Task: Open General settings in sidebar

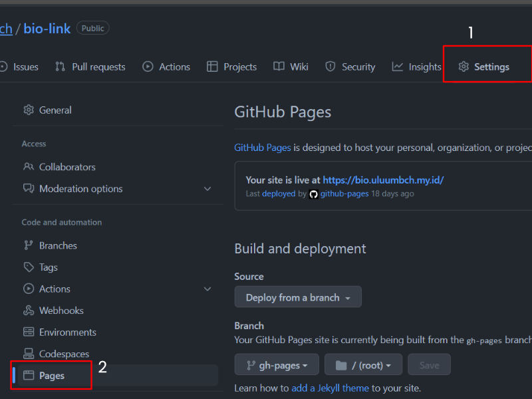Action: pyautogui.click(x=118, y=110)
